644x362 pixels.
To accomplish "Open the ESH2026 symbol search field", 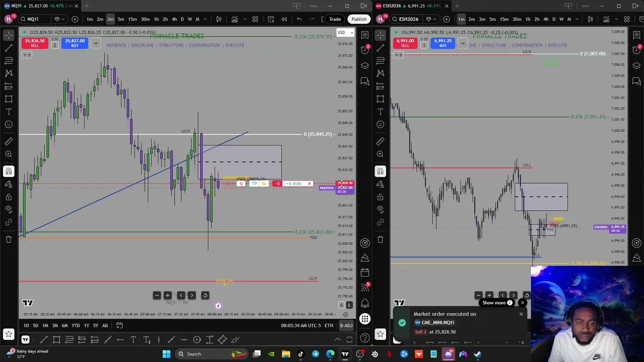I will (x=406, y=19).
